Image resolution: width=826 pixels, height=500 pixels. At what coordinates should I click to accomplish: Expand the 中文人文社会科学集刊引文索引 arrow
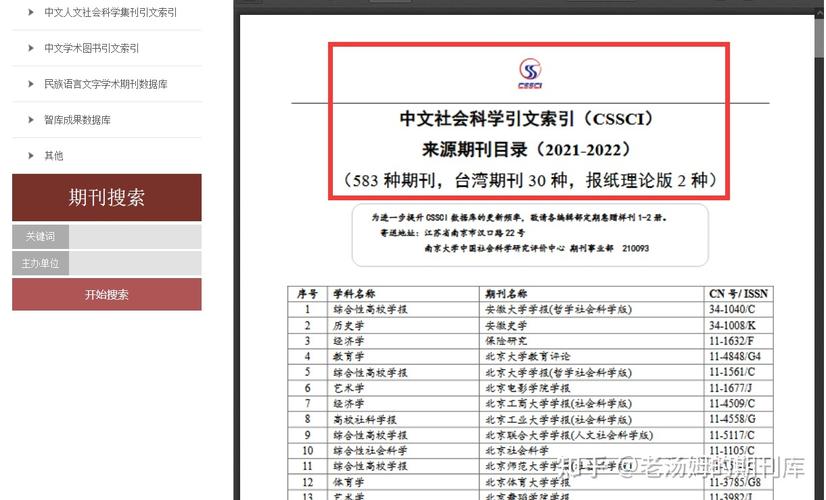point(31,12)
